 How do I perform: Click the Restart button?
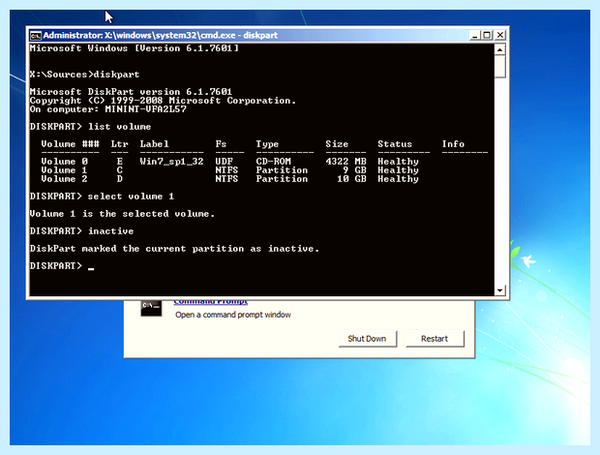435,339
